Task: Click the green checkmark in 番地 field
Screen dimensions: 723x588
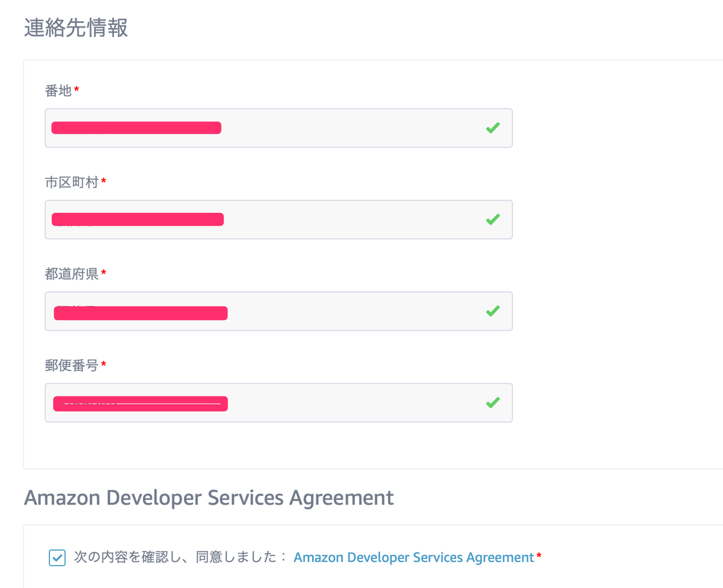Action: click(x=493, y=128)
